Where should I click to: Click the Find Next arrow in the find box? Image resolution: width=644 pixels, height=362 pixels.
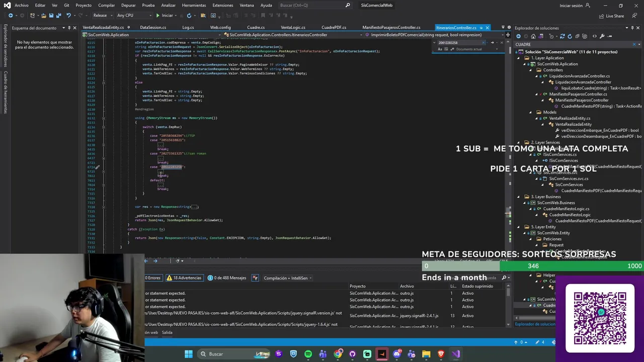pos(492,43)
